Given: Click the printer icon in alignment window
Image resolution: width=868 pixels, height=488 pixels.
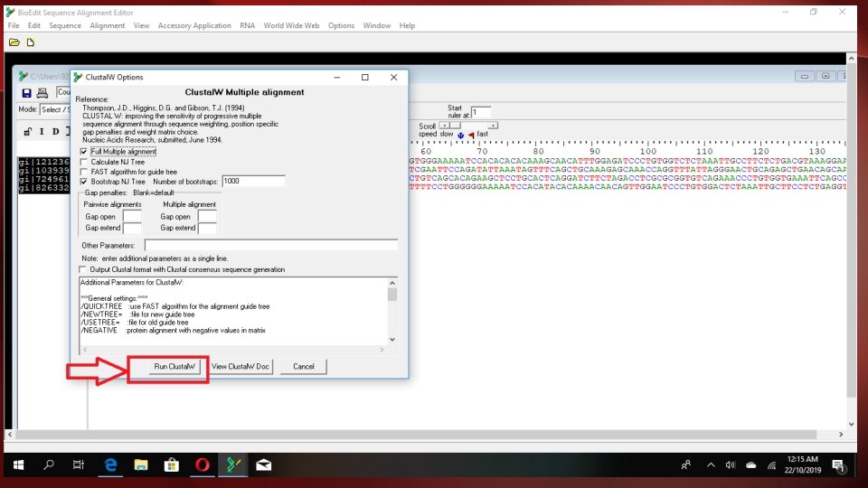Looking at the screenshot, I should click(x=42, y=93).
